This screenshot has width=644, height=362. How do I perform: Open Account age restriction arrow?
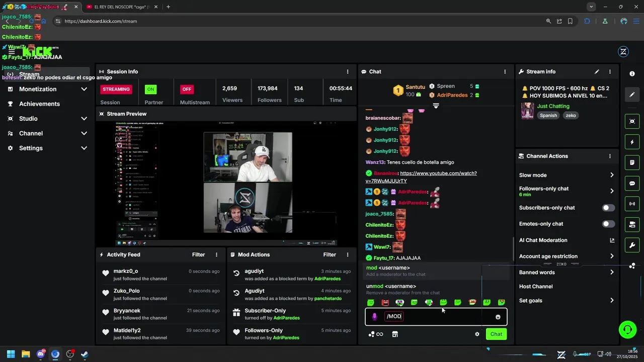pos(612,256)
